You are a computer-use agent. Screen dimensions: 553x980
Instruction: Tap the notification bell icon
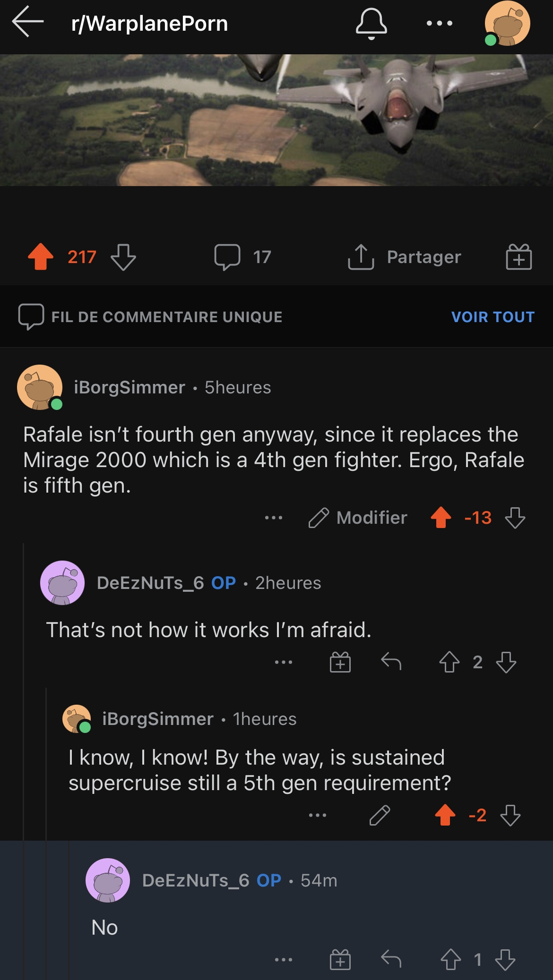[371, 23]
